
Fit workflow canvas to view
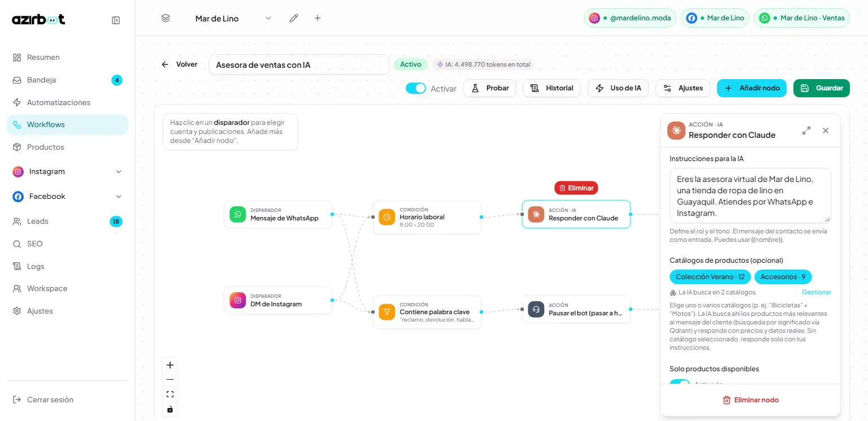[170, 394]
